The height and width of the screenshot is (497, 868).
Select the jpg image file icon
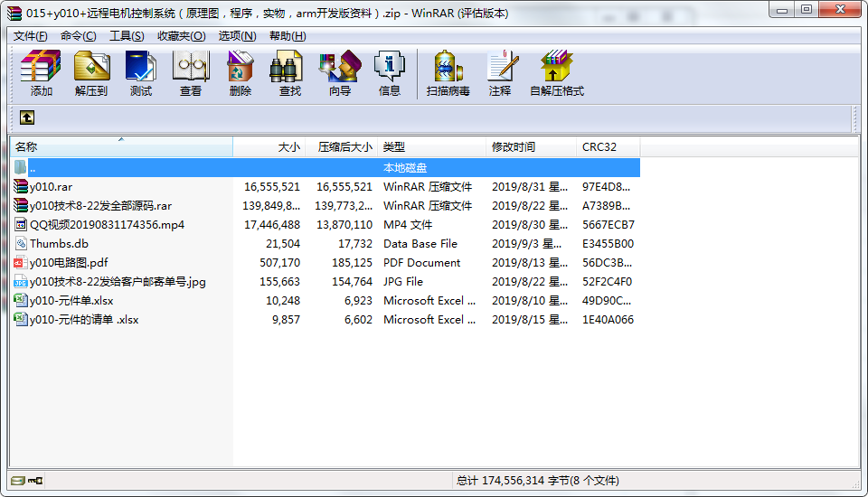21,281
